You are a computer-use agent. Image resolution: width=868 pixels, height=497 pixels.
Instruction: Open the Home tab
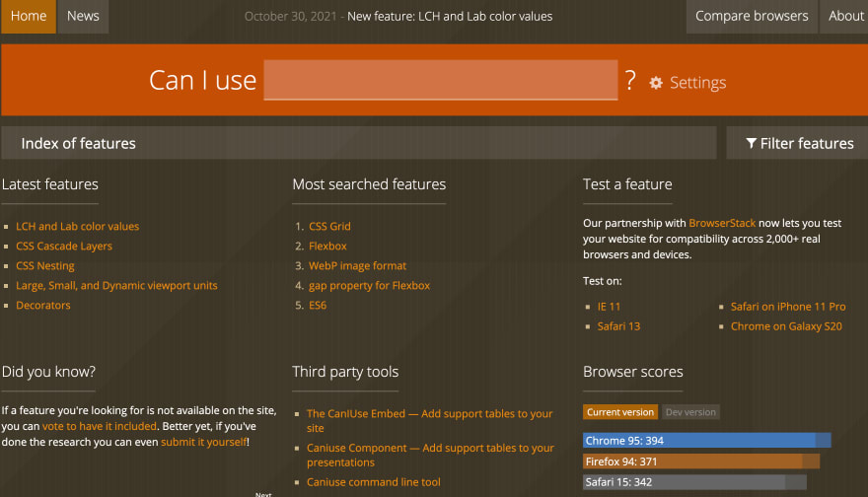click(x=29, y=16)
